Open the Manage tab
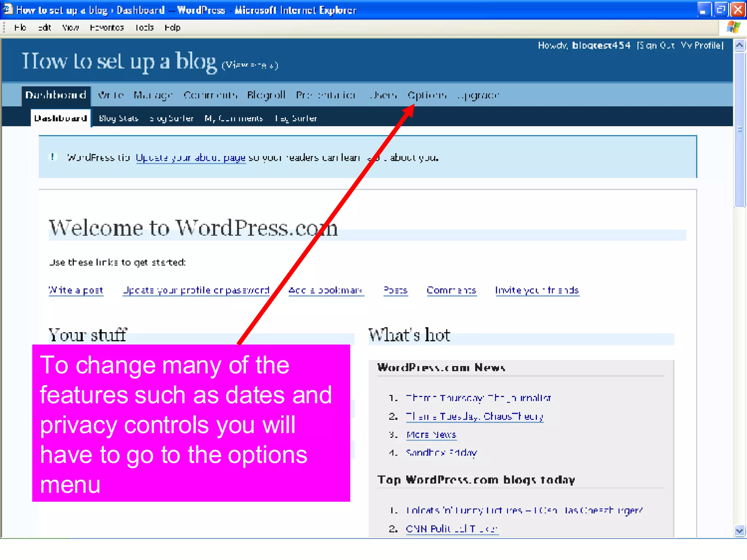Image resolution: width=747 pixels, height=560 pixels. click(x=153, y=95)
